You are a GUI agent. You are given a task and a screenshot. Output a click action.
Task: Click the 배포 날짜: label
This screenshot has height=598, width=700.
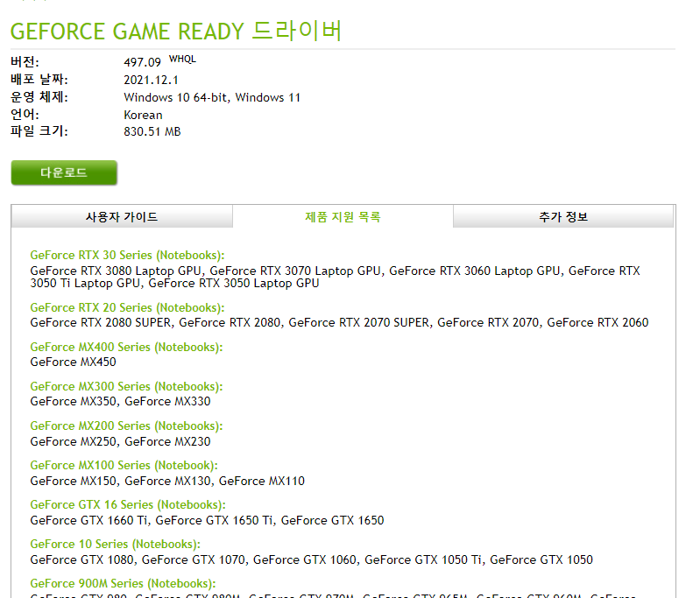39,80
